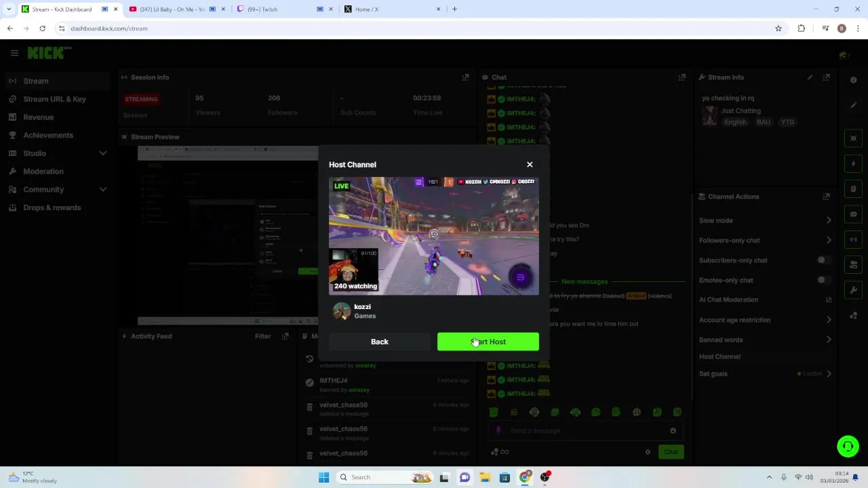Click the chat bubble icon in right rail
Screen dimensions: 868x488
click(x=853, y=214)
